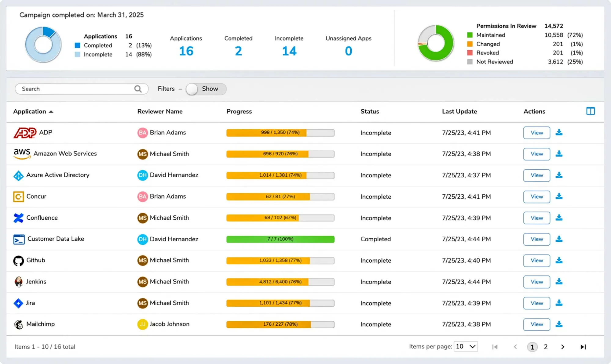The image size is (611, 364).
Task: Click the Customer Data Lake progress bar
Action: pos(280,239)
